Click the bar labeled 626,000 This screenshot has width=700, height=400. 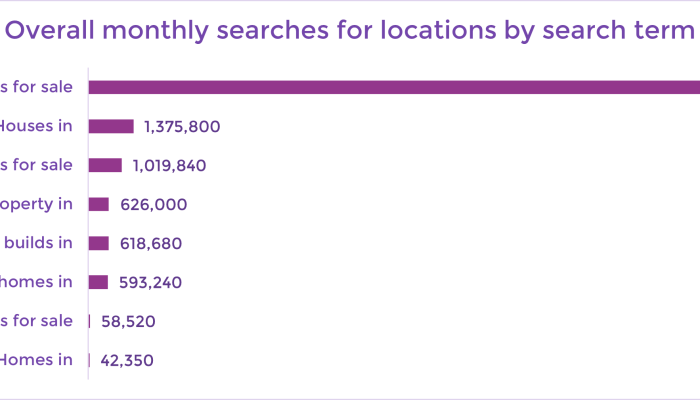[x=99, y=204]
